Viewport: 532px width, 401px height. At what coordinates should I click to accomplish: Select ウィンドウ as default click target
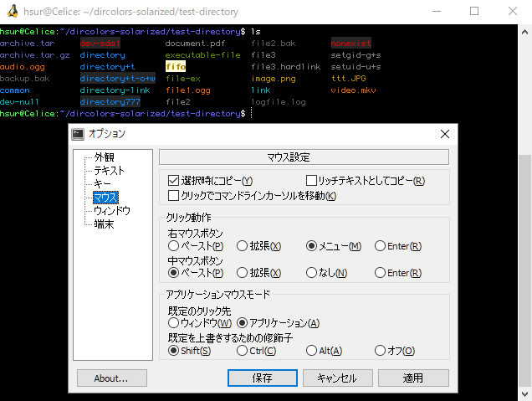click(174, 323)
